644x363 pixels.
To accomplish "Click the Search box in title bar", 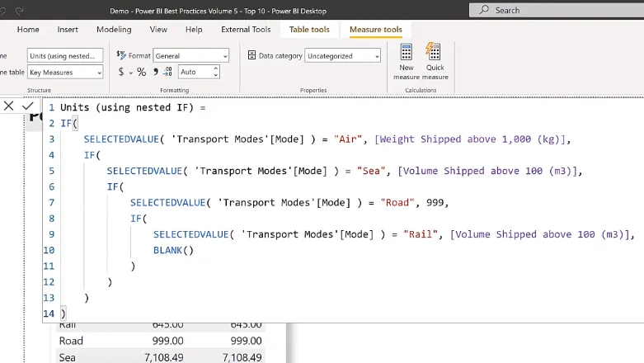I will click(x=557, y=10).
